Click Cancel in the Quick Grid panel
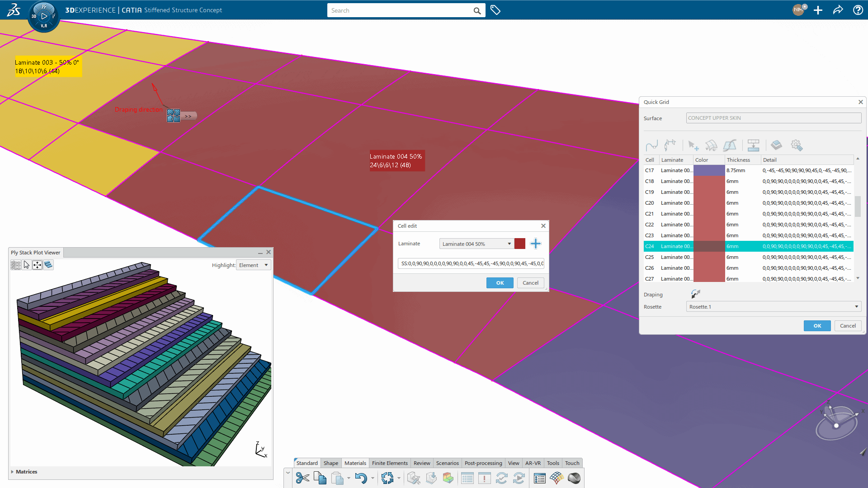The height and width of the screenshot is (488, 868). (847, 325)
